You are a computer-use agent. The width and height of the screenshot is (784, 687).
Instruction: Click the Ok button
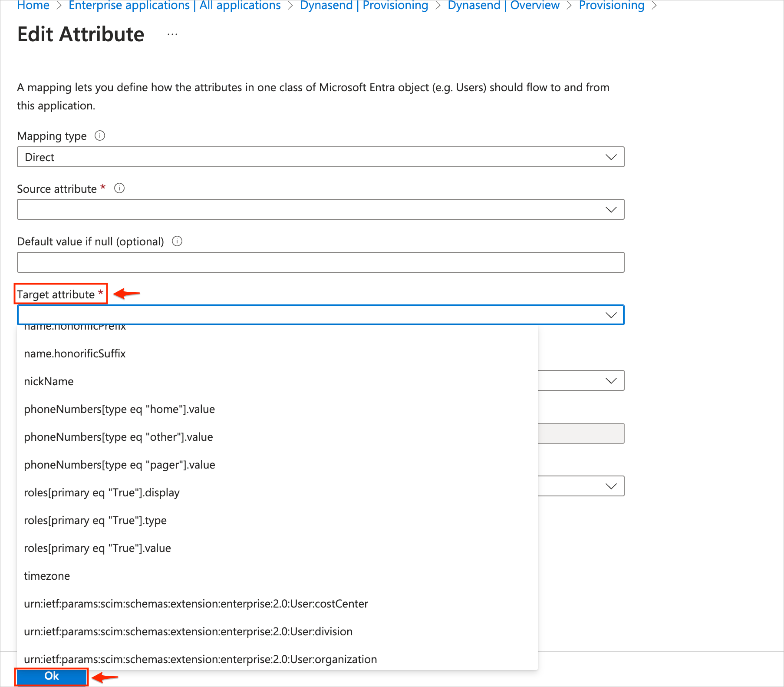click(52, 676)
